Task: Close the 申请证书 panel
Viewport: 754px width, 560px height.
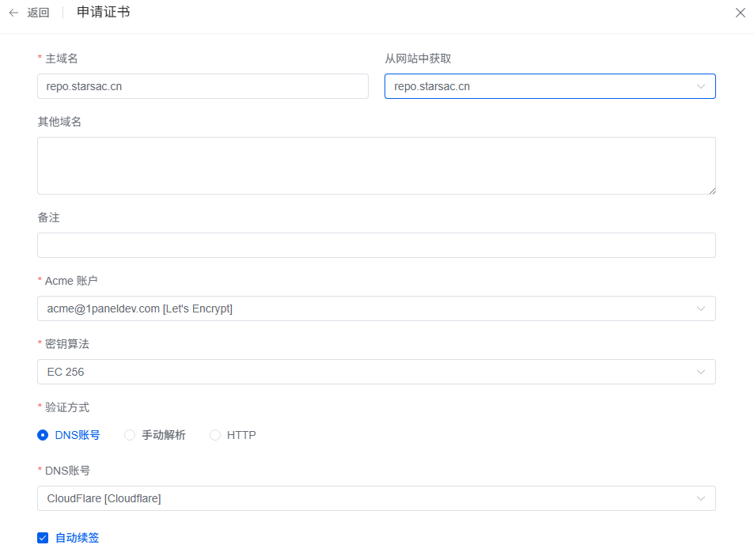Action: pos(741,13)
